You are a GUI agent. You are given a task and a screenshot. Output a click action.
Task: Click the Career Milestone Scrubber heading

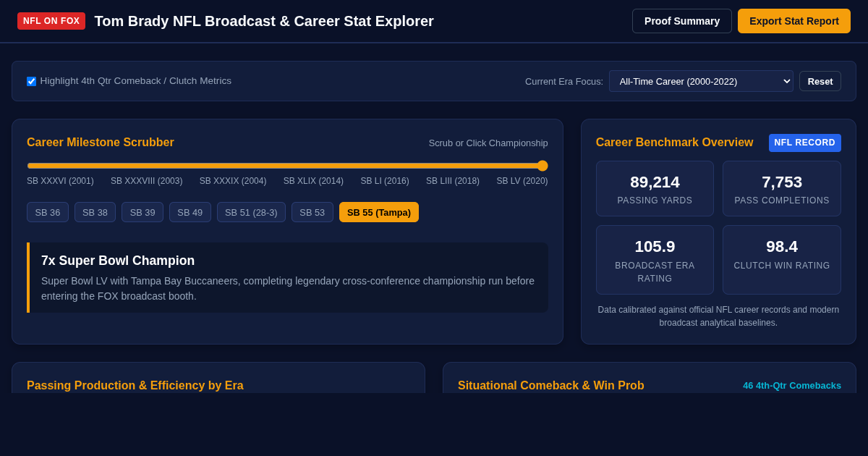[101, 143]
